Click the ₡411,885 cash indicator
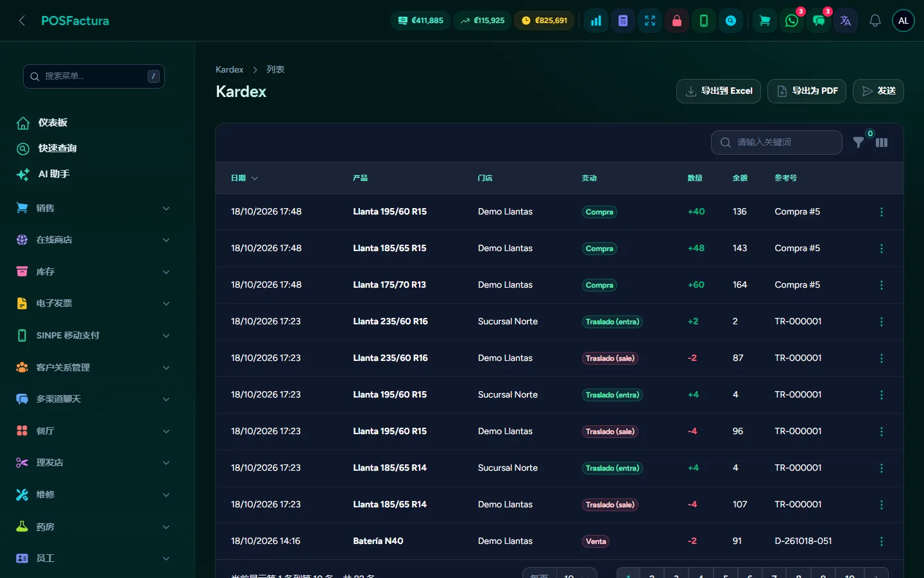The image size is (924, 578). (421, 21)
